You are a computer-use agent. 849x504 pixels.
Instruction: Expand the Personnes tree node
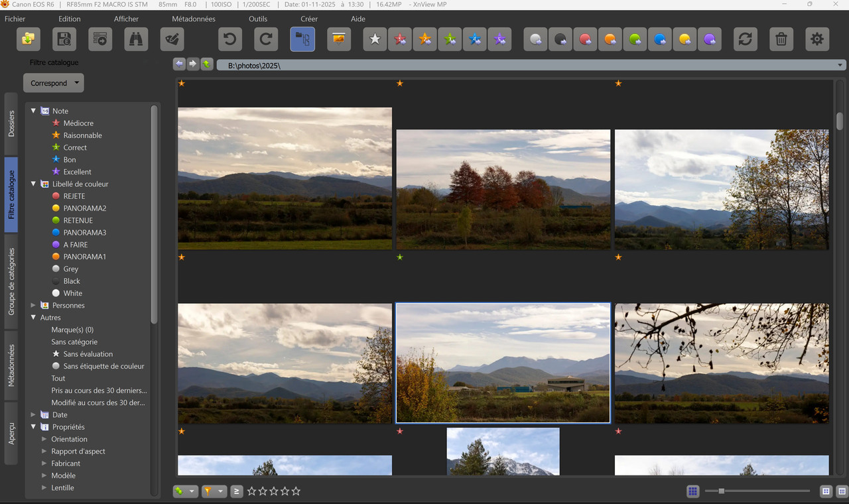click(33, 305)
